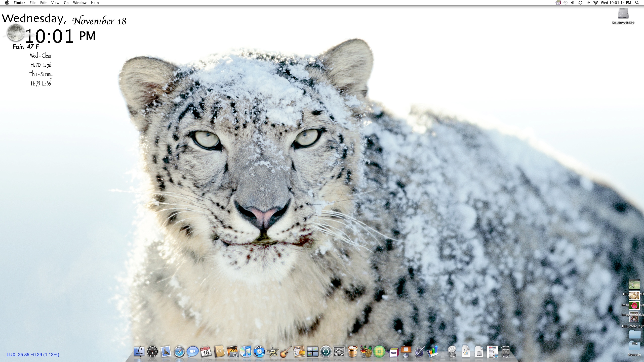Click the November 18 date text
Viewport: 644px width, 362px height.
pos(99,21)
